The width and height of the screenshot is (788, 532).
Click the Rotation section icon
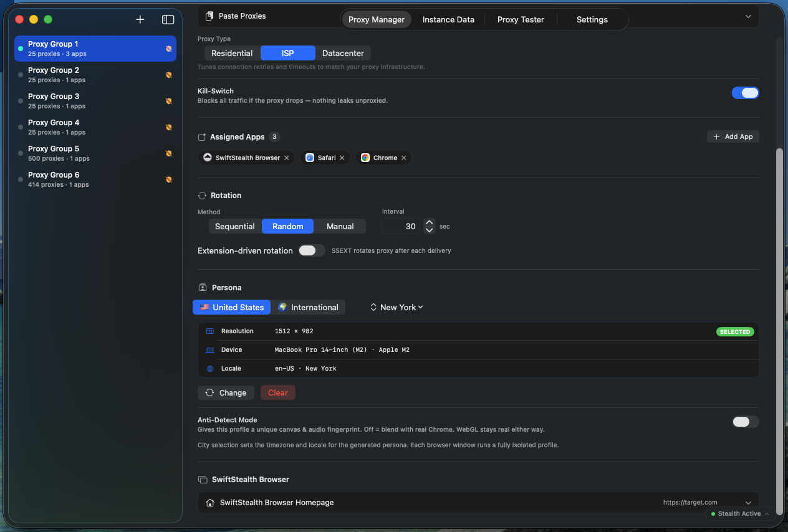tap(202, 196)
